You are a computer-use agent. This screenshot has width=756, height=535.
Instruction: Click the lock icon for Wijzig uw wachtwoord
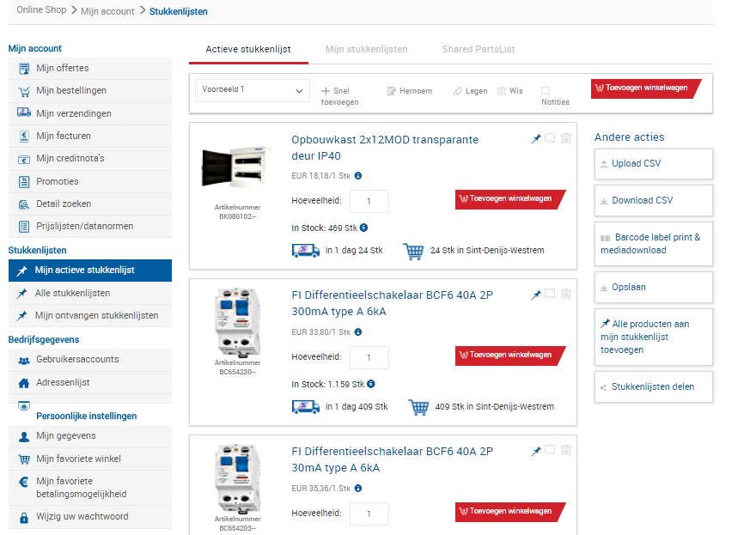coord(24,518)
